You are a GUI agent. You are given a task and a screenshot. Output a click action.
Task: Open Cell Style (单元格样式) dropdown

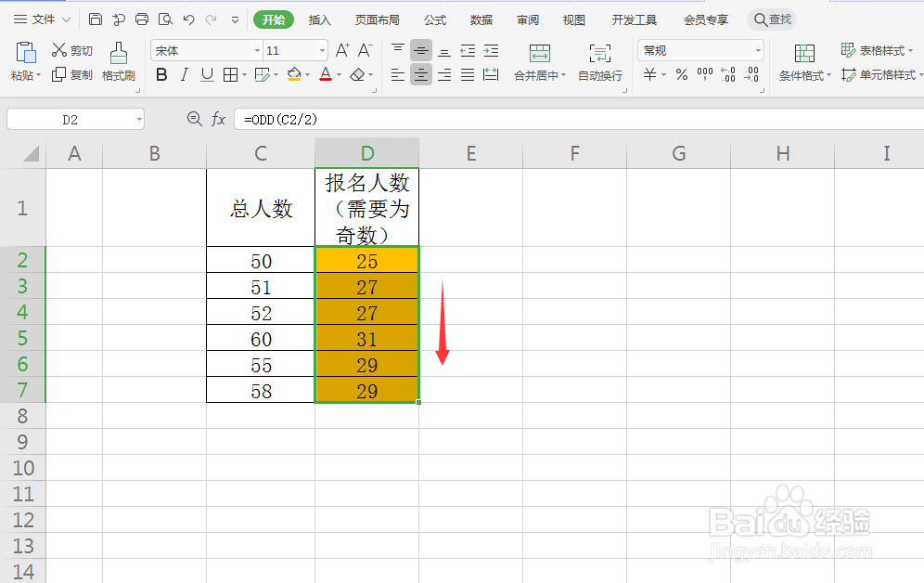tap(882, 75)
